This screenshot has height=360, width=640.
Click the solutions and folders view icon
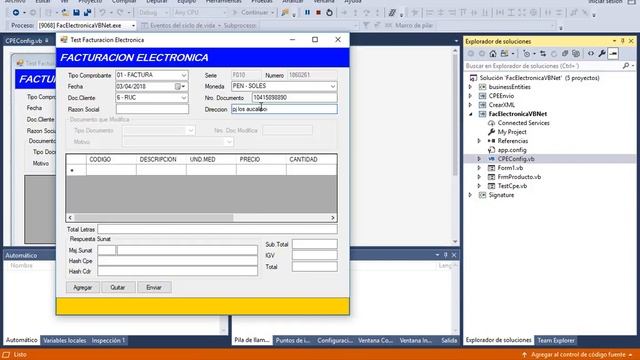coord(504,53)
